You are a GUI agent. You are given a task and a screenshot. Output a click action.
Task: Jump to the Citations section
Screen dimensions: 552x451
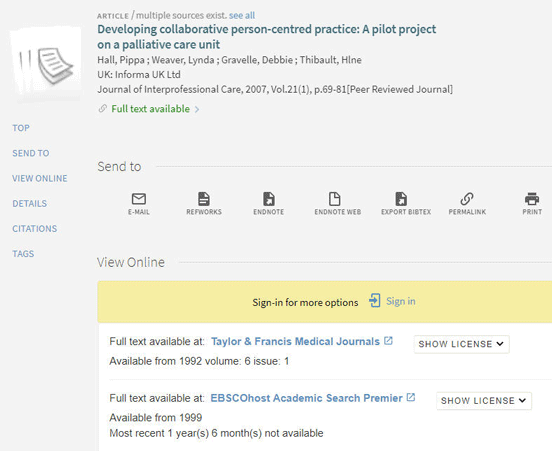click(34, 228)
